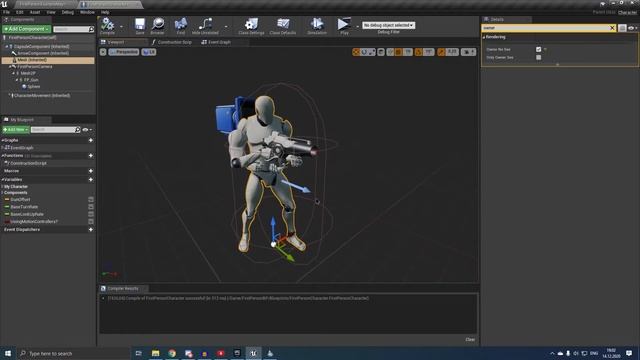Select ArrowComponent (Inherited) in tree

point(43,53)
